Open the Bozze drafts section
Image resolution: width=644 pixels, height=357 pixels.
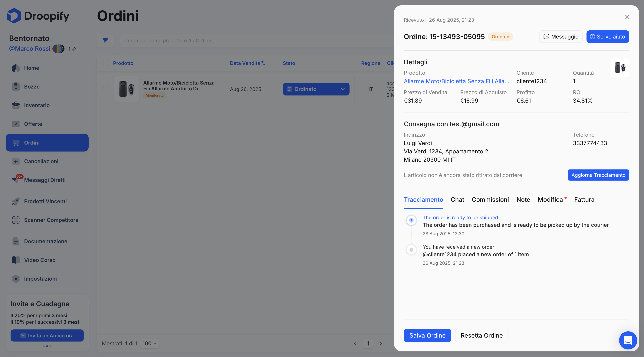(47, 87)
